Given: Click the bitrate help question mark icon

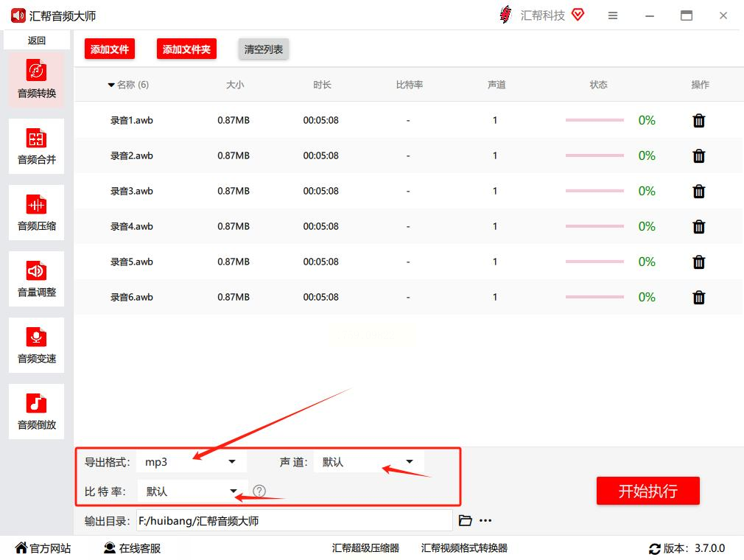Looking at the screenshot, I should click(259, 491).
